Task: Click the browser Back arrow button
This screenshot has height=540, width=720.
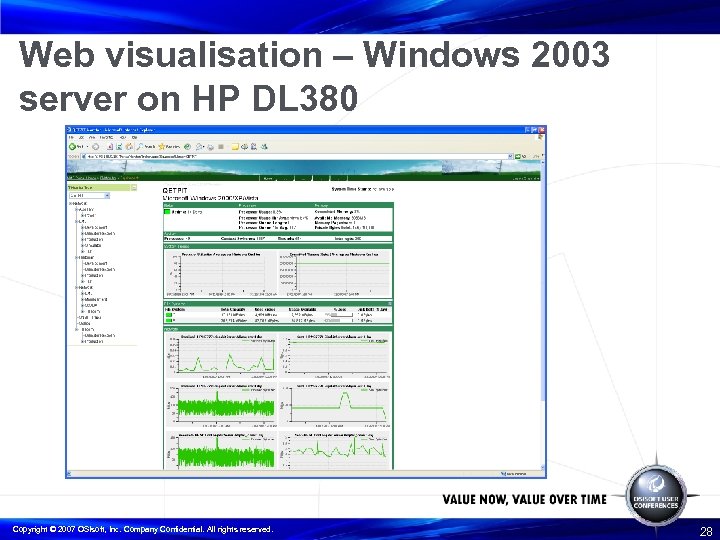Action: tap(73, 147)
